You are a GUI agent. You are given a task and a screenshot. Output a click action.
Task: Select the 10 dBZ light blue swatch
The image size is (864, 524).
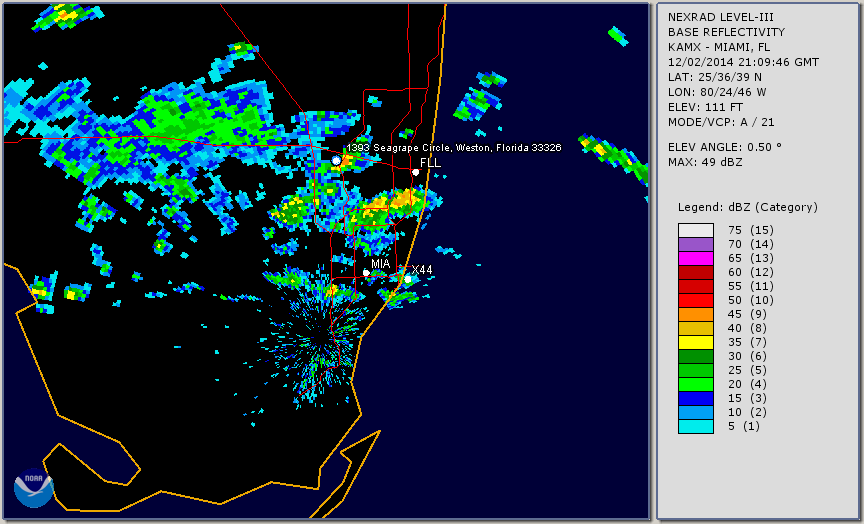tap(696, 413)
